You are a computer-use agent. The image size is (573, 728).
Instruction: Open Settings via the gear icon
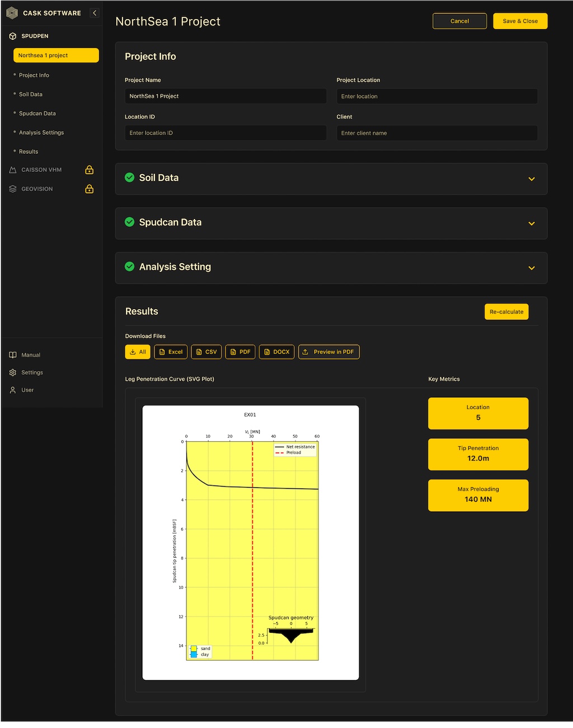point(13,372)
